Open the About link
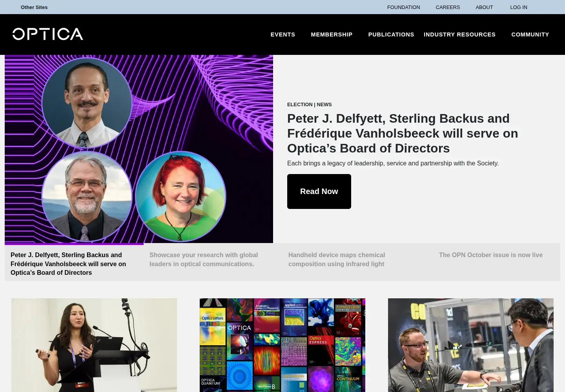The width and height of the screenshot is (565, 392). click(x=484, y=7)
